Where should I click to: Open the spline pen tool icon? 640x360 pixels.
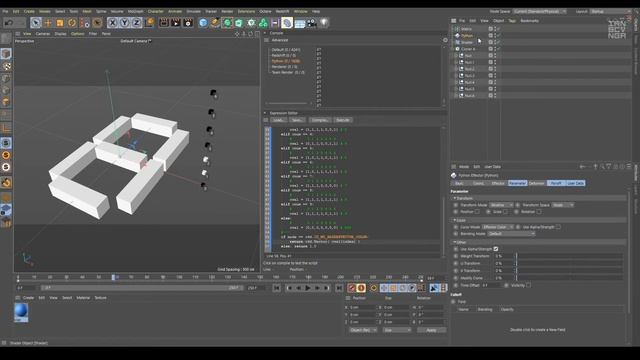pyautogui.click(x=215, y=23)
